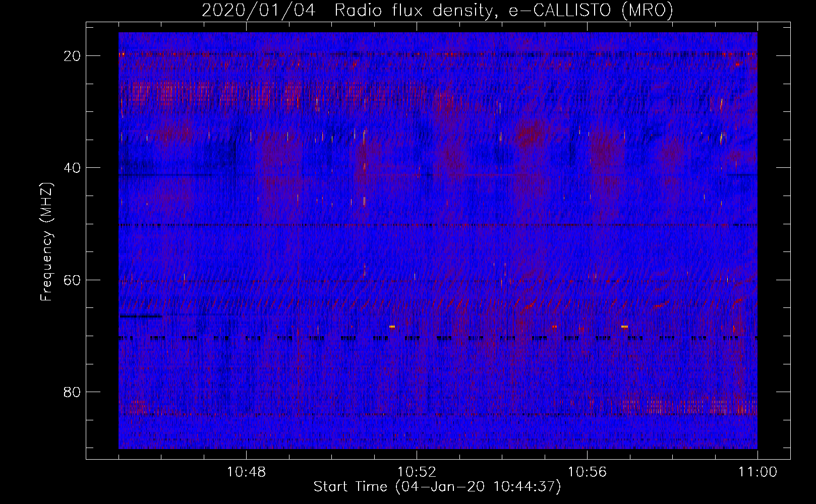The width and height of the screenshot is (816, 504).
Task: Click the 'Start Time (04-Jan-20 10:44:37)' label
Action: coord(437,487)
